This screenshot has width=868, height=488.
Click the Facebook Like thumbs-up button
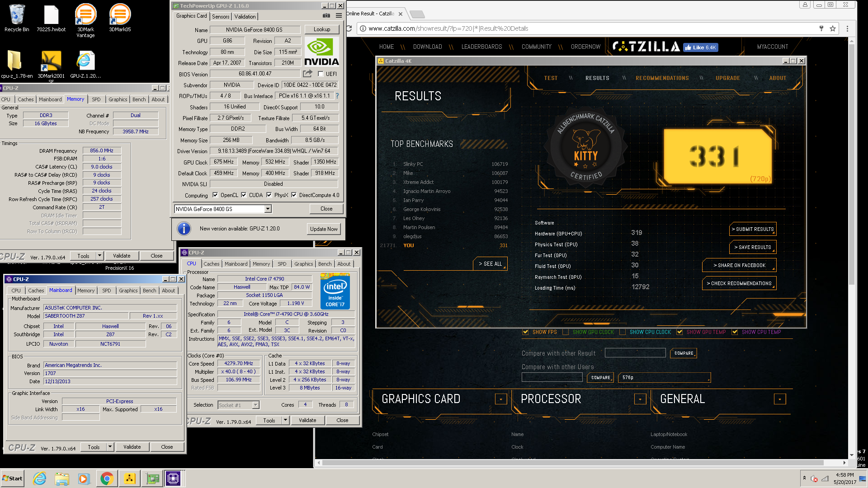tap(700, 47)
